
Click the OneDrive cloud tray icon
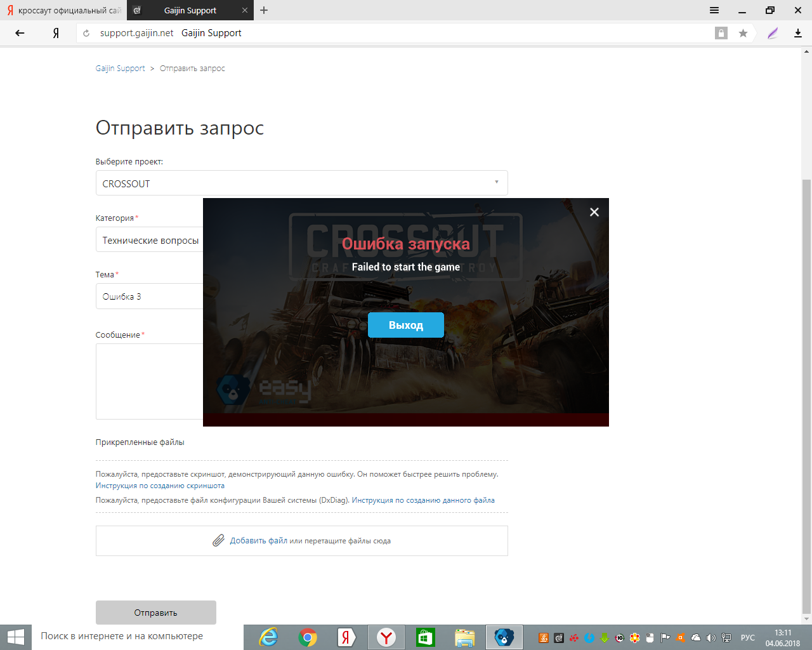(x=696, y=638)
